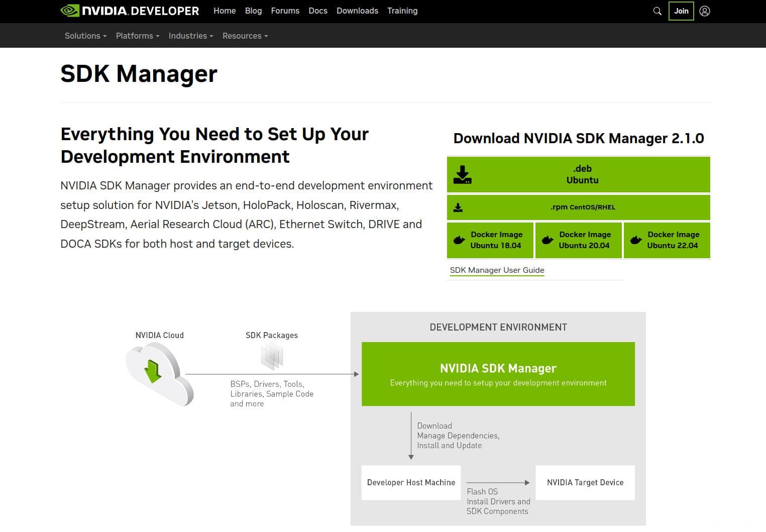
Task: Click the 'Flash OS' diagram text
Action: (482, 491)
